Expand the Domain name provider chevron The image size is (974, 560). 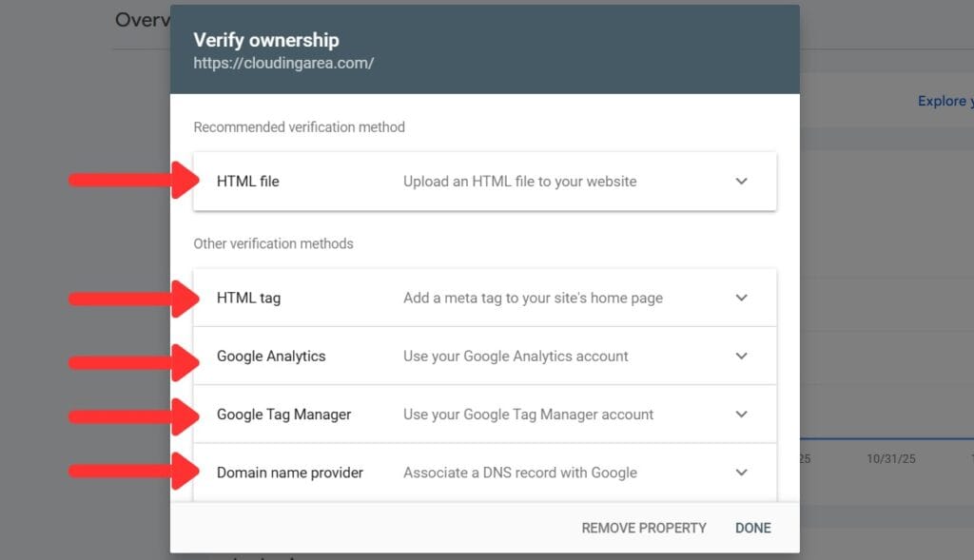click(x=742, y=473)
